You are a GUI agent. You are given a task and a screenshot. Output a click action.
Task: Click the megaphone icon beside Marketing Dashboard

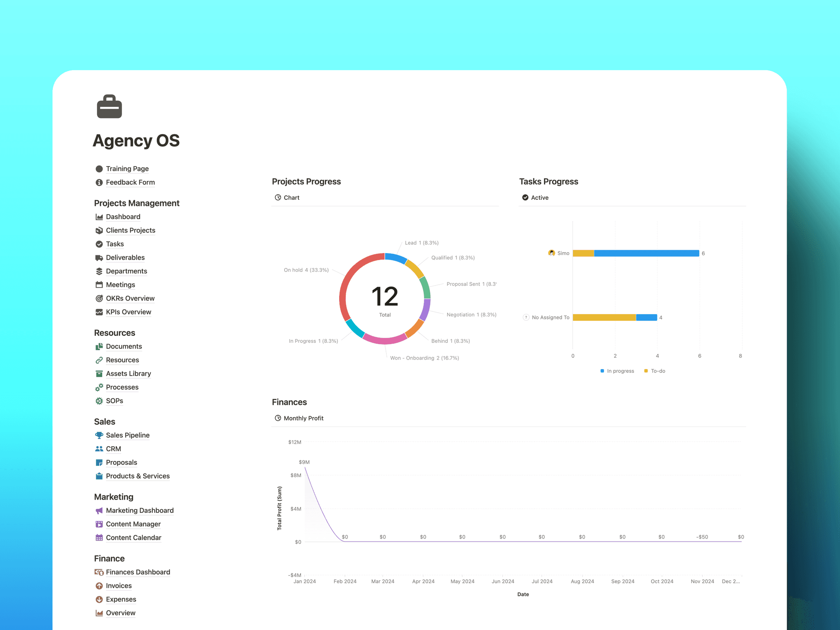point(99,510)
